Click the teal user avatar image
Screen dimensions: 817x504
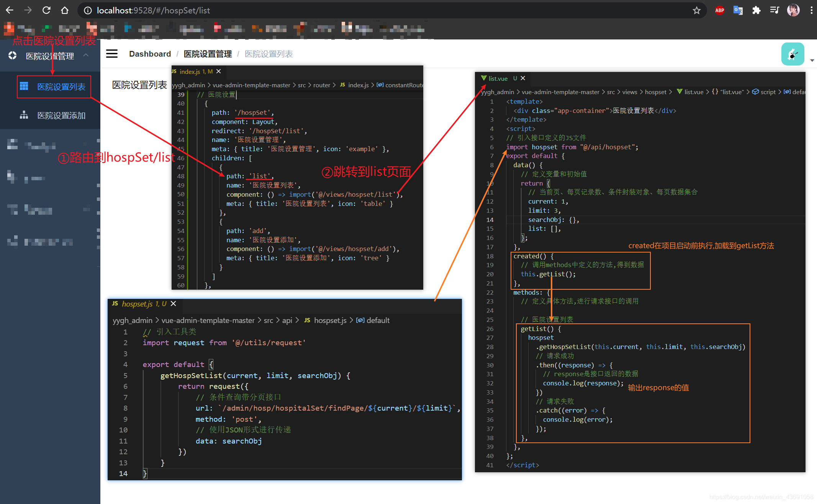(792, 54)
